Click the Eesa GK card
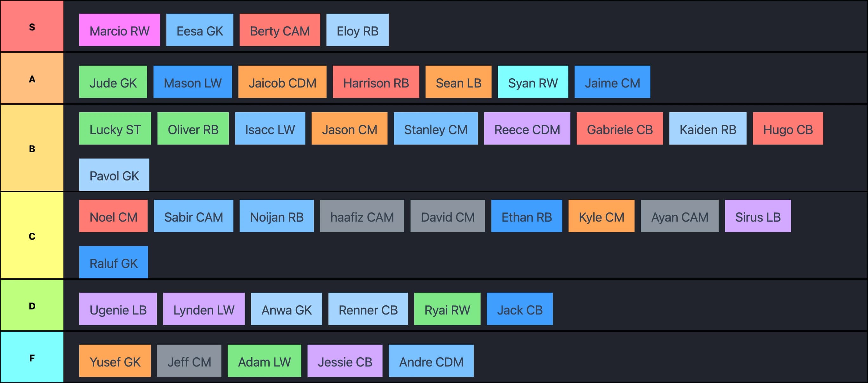This screenshot has height=383, width=868. click(200, 30)
